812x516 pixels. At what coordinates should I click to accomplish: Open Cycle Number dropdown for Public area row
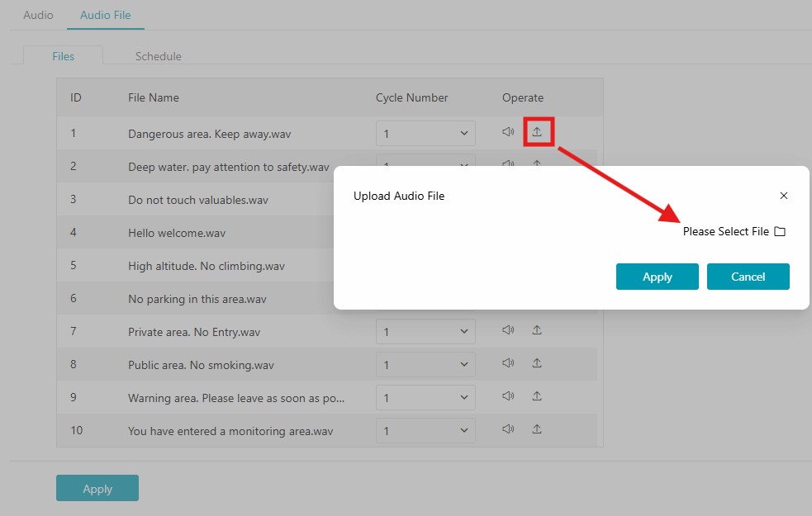[x=425, y=364]
